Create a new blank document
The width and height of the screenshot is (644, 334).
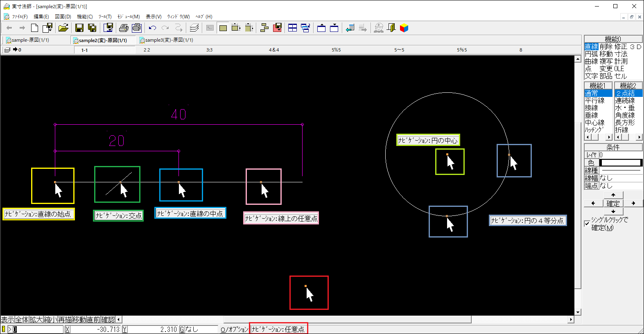click(x=35, y=28)
